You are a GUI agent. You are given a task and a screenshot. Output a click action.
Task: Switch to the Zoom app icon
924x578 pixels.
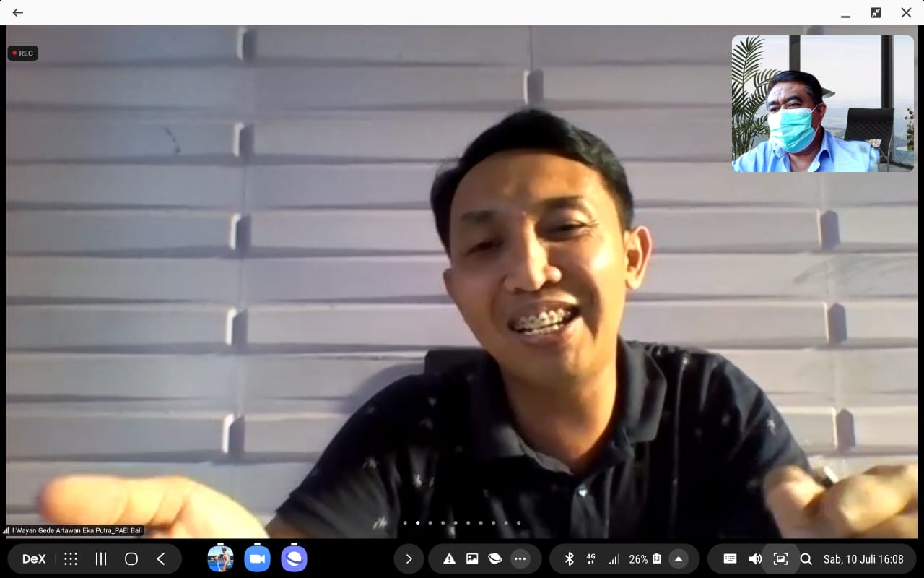point(256,558)
